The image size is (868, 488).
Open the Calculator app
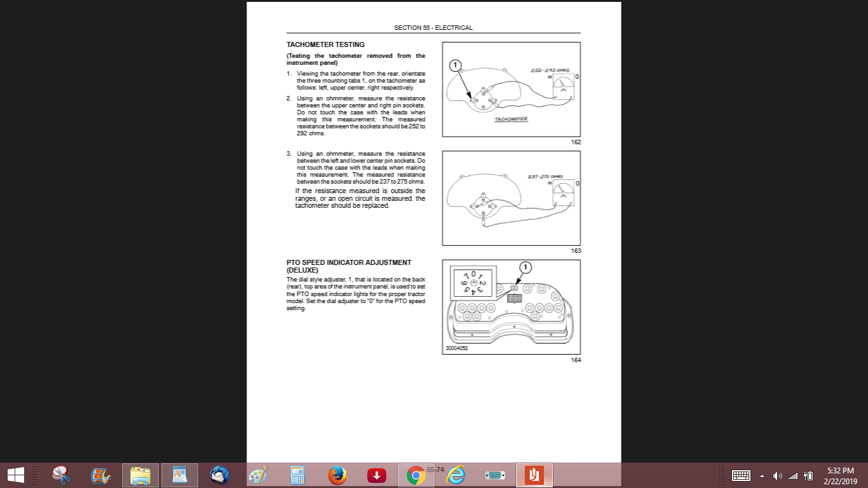(x=297, y=475)
